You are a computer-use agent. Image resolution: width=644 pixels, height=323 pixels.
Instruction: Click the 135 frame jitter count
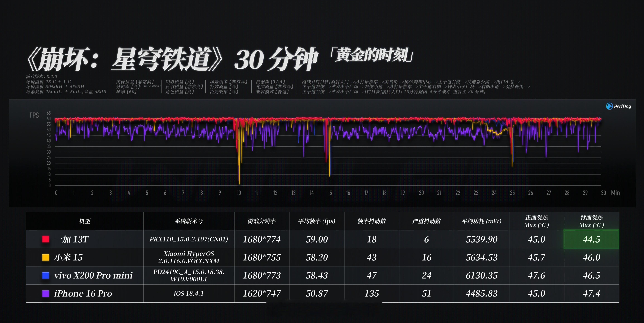pos(372,294)
